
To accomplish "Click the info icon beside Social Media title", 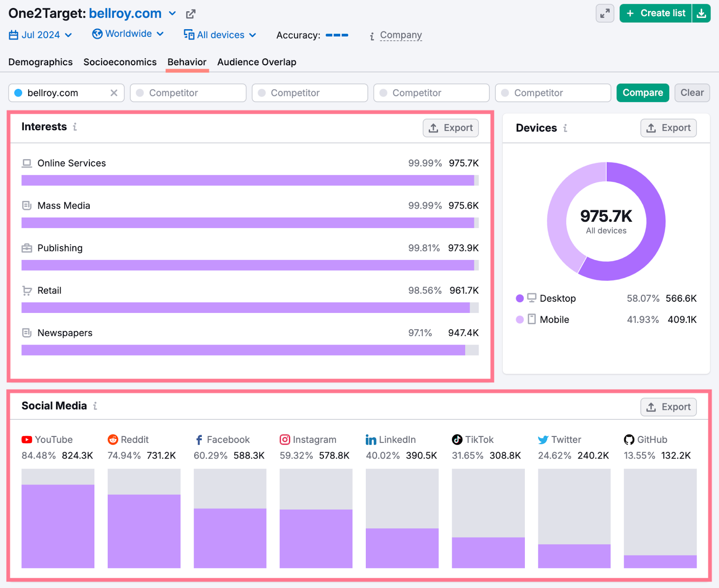I will (x=95, y=406).
